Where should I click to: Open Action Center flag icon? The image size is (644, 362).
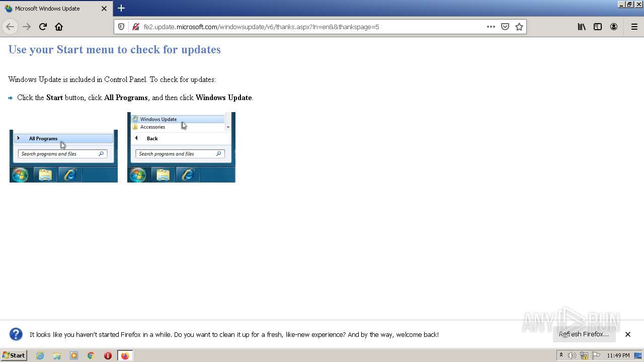coord(596,355)
